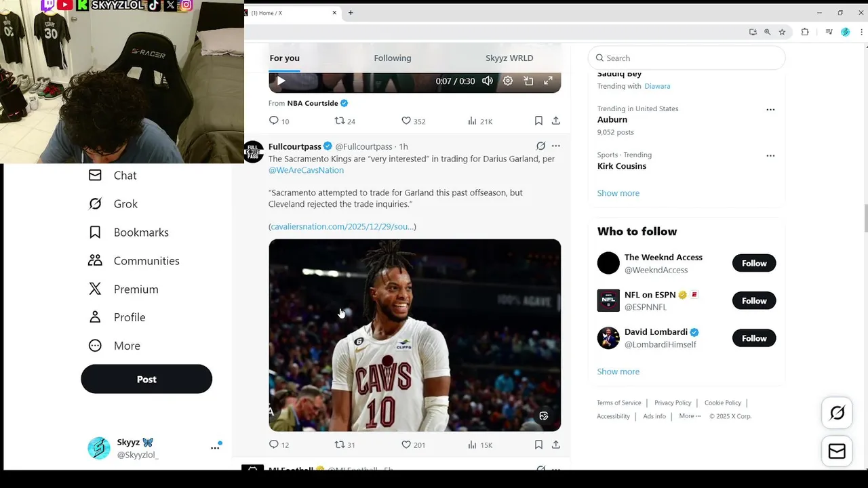This screenshot has height=488, width=868.
Task: Open a new browser tab
Action: coord(351,12)
